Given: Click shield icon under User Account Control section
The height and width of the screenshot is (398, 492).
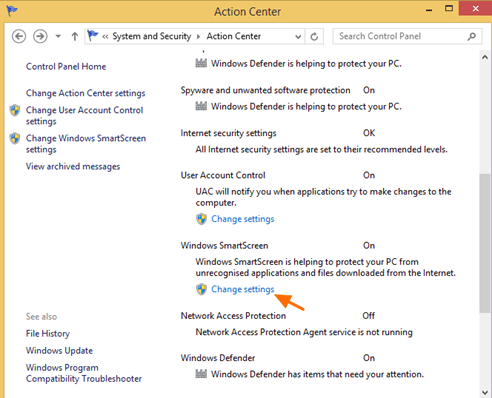Looking at the screenshot, I should tap(201, 219).
